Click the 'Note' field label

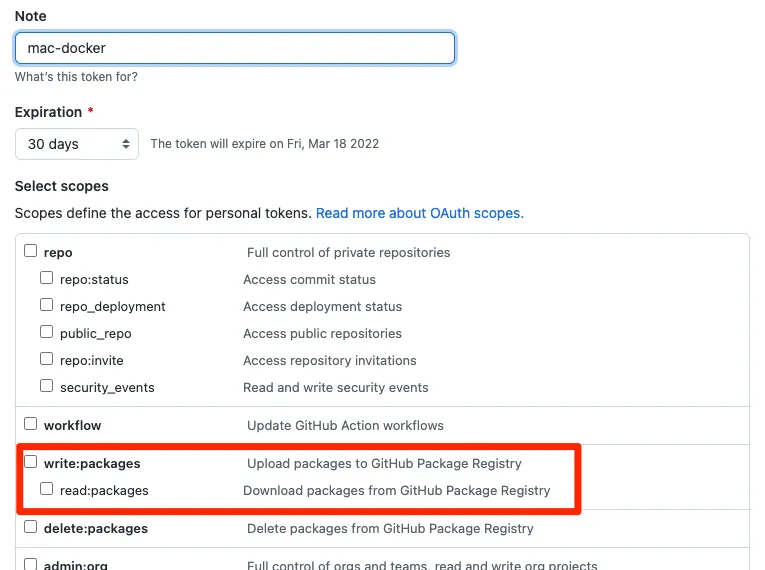point(30,17)
